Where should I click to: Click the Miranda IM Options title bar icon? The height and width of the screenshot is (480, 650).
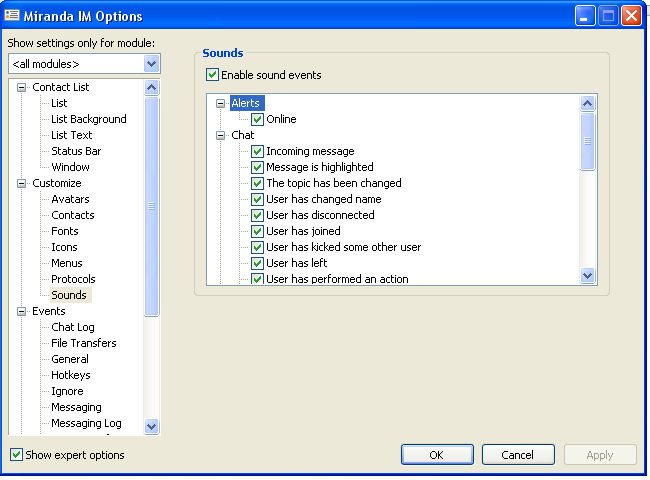point(12,16)
